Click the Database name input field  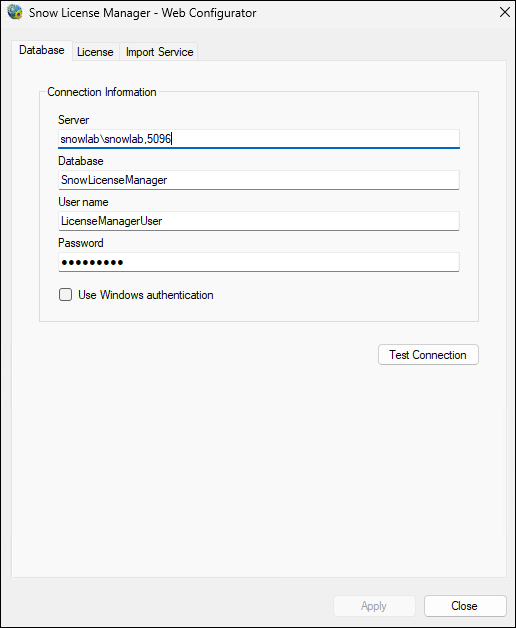[x=259, y=180]
